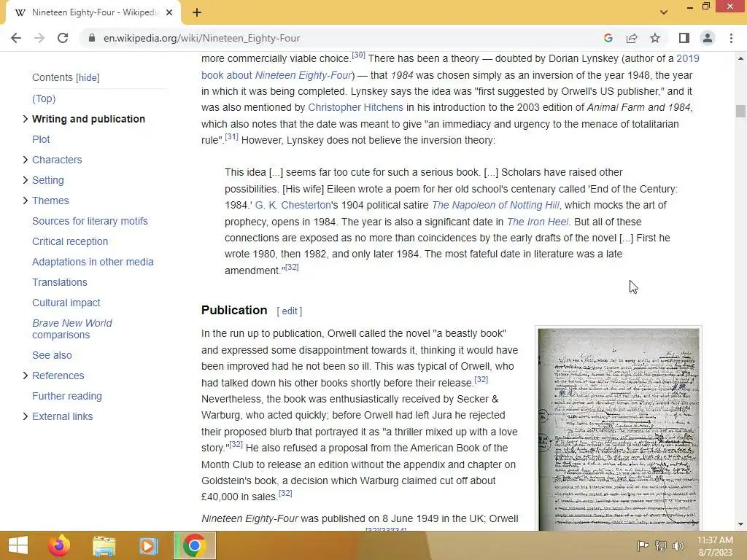Open File Explorer from the taskbar

click(x=104, y=545)
